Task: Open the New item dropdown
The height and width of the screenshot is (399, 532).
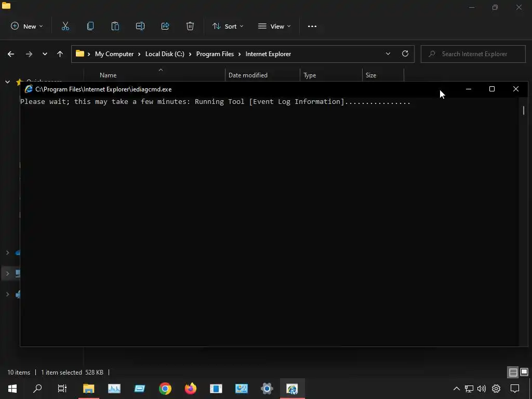Action: (x=27, y=26)
